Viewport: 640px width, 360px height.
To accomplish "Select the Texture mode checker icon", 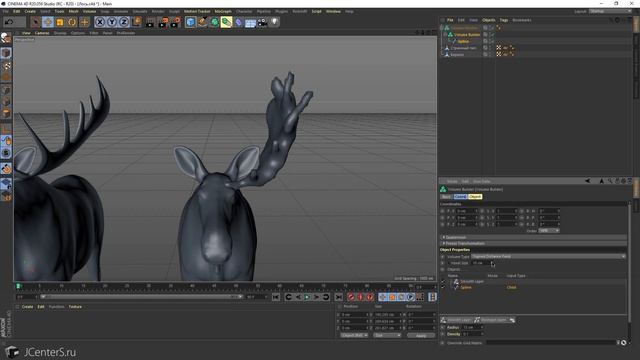I will (6, 65).
